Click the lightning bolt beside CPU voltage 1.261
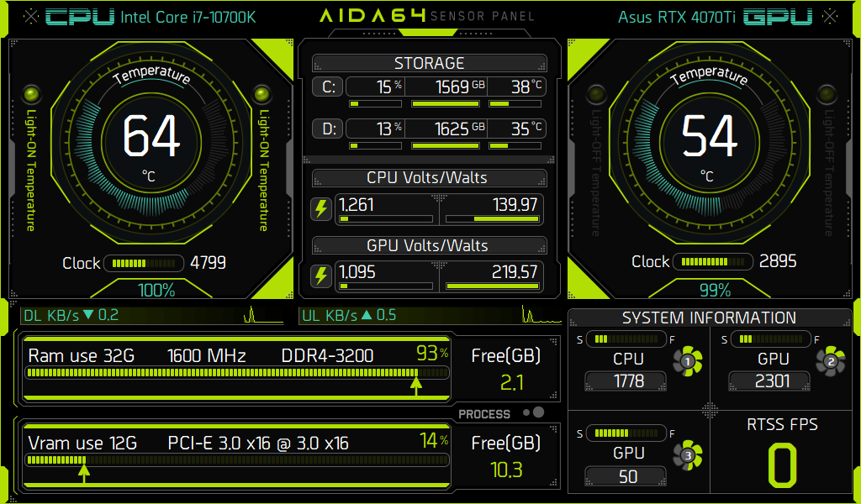The height and width of the screenshot is (504, 861). [321, 209]
